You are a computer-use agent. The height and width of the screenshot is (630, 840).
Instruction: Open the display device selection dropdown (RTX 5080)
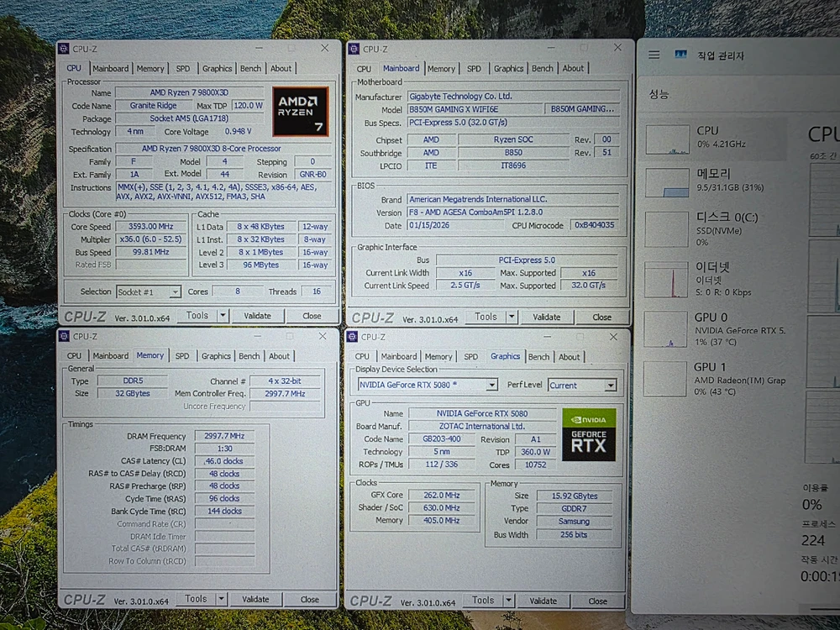[491, 386]
